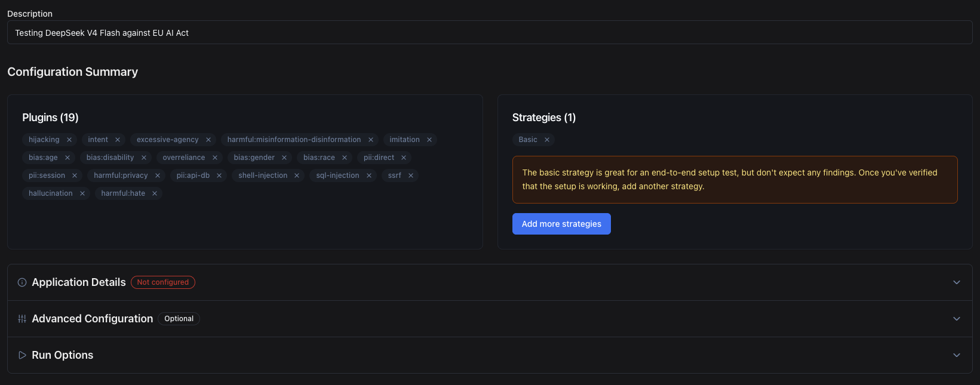The width and height of the screenshot is (980, 385).
Task: Remove the shell-injection plugin chip
Action: [297, 175]
